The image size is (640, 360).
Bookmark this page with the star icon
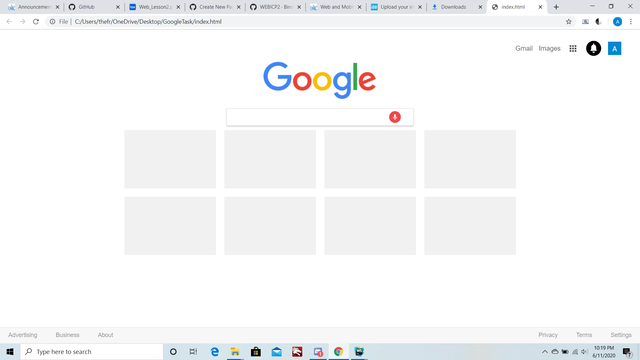coord(569,22)
